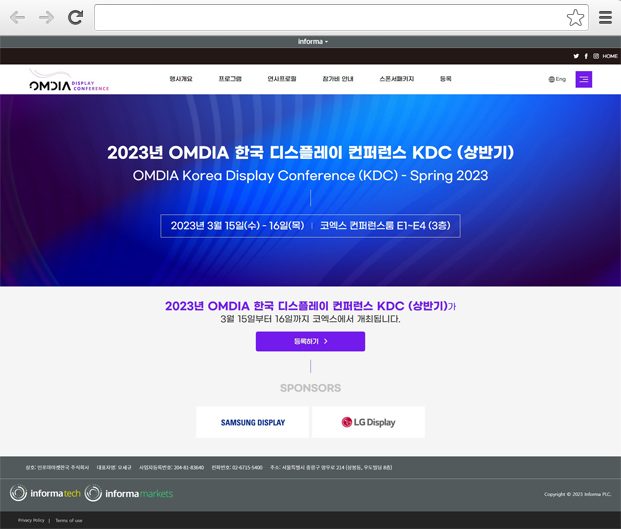Open the 등록 menu item
Viewport: 621px width, 529px height.
pos(446,79)
